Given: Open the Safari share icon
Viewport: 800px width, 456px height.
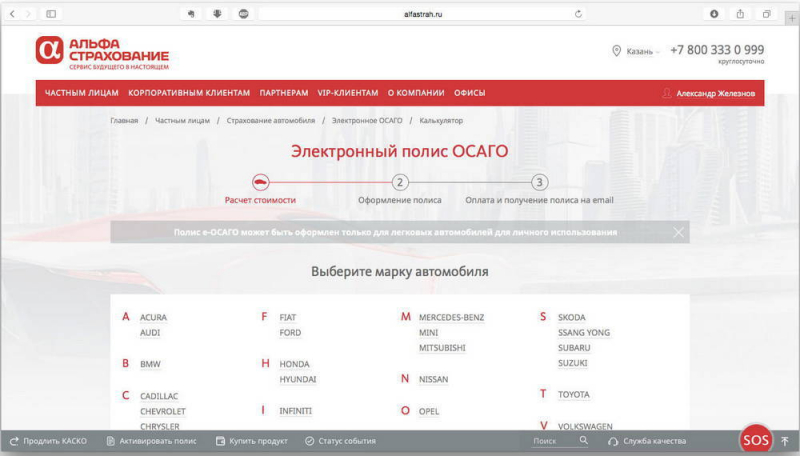Looking at the screenshot, I should [x=740, y=14].
